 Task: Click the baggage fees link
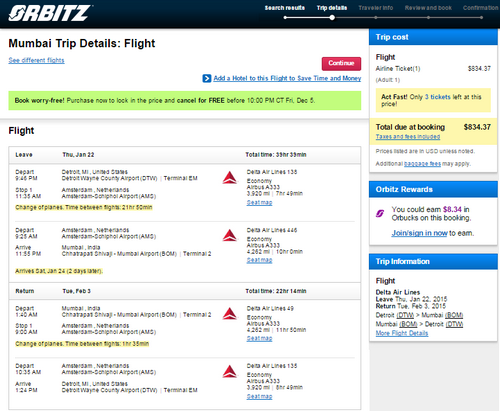(x=422, y=164)
